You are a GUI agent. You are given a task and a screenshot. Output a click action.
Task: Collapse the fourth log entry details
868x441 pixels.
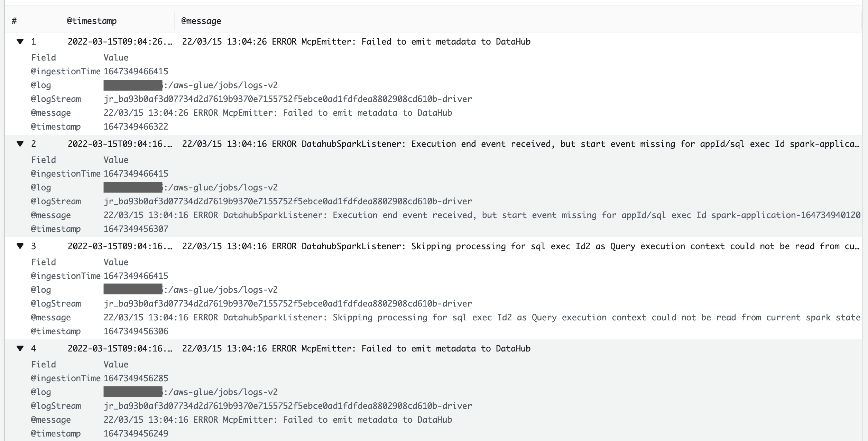pyautogui.click(x=20, y=348)
